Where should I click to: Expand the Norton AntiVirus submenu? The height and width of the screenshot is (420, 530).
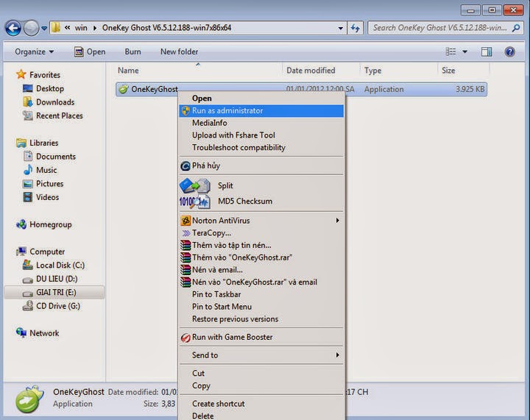pyautogui.click(x=261, y=221)
